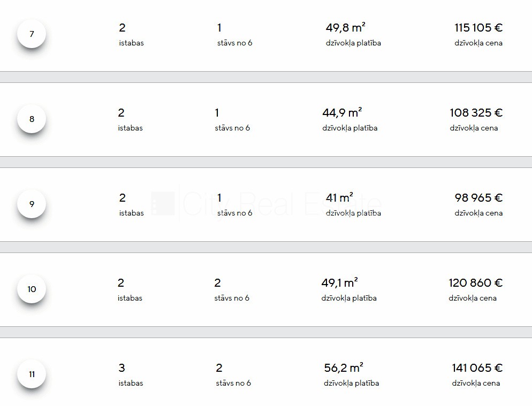Select the circular badge for apartment 8

32,119
